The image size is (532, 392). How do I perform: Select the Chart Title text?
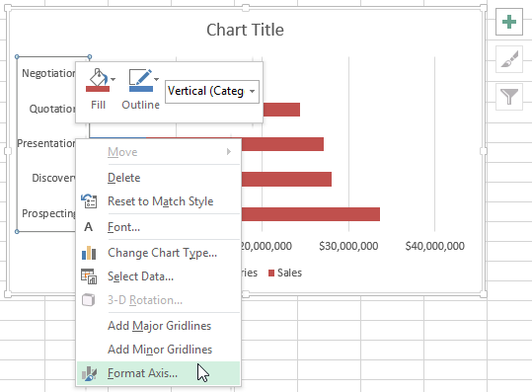[x=245, y=30]
